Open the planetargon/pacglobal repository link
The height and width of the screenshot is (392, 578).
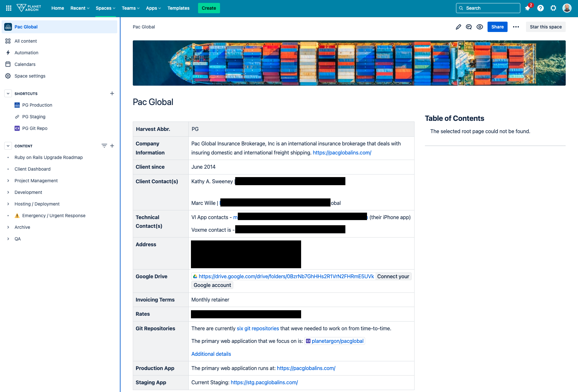338,341
